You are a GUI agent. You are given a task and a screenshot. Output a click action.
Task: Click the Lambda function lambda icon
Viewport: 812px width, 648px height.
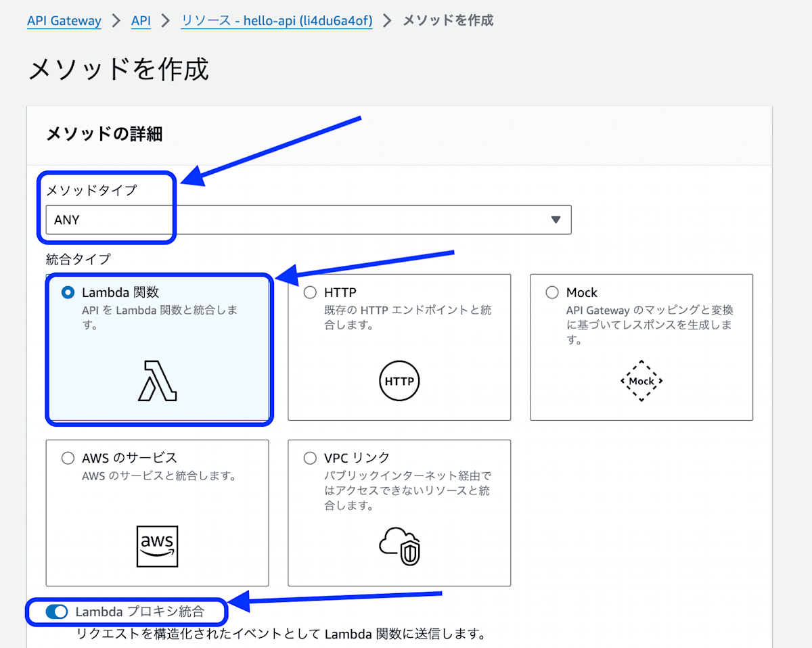click(x=157, y=381)
